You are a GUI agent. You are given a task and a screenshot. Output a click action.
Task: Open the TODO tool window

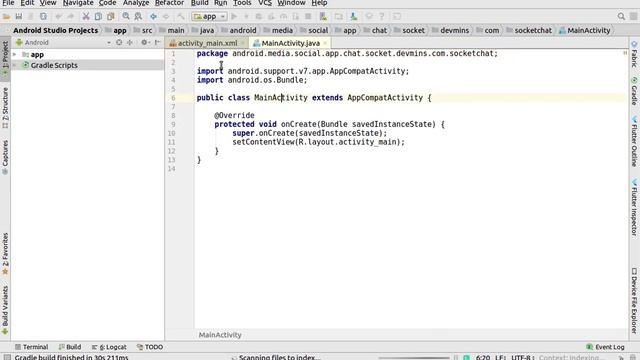pos(150,347)
